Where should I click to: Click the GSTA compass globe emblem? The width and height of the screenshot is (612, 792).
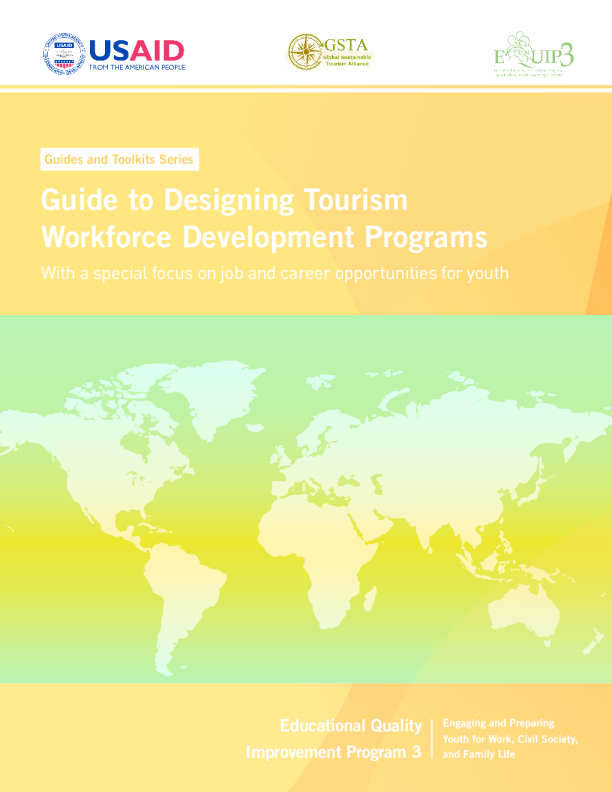click(305, 52)
